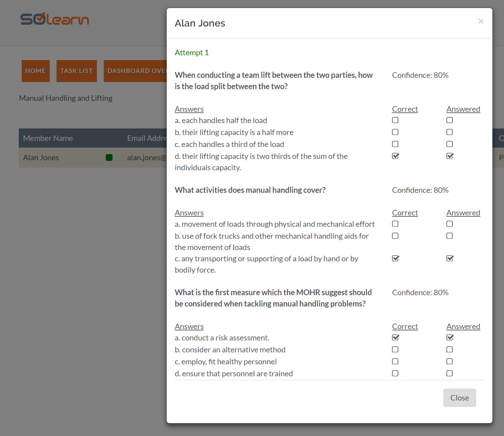
Task: Toggle Correct checkbox for 'each handles a third'
Action: (395, 144)
